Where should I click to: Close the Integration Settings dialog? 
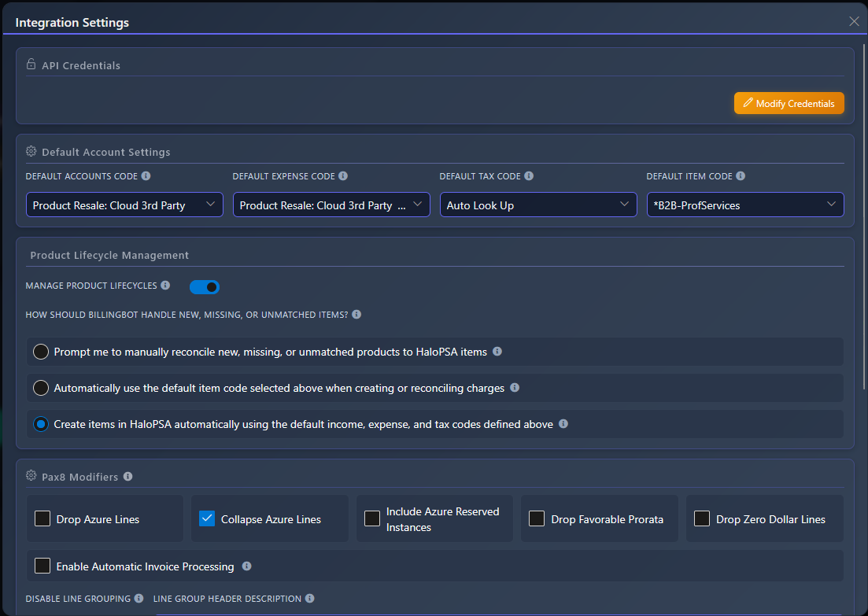(x=854, y=21)
